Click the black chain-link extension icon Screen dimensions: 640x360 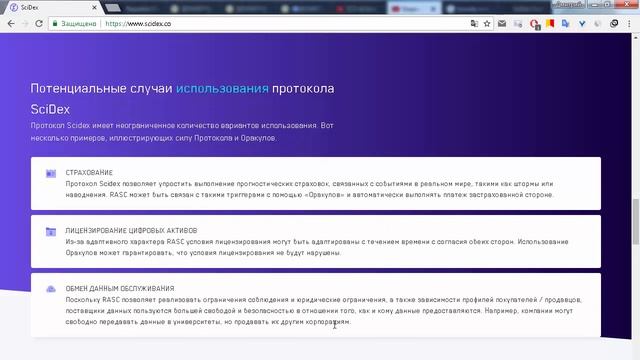[614, 24]
